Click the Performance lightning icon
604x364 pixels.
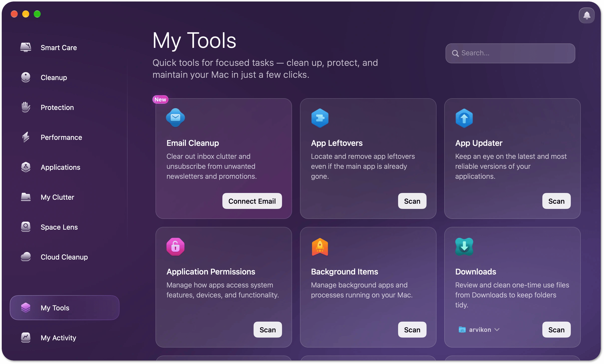click(x=26, y=137)
